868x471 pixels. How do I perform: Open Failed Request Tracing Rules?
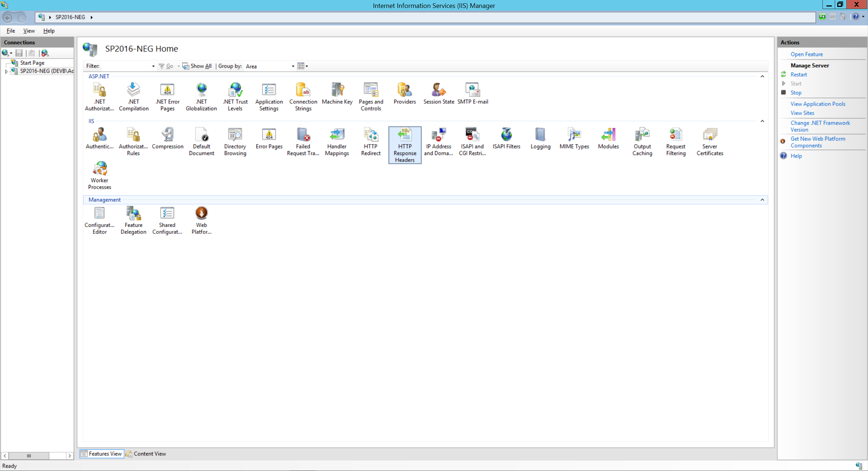click(x=303, y=141)
